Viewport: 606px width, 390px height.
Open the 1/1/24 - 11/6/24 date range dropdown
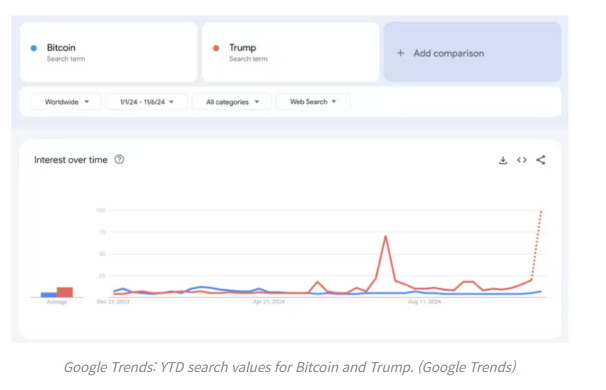coord(147,102)
